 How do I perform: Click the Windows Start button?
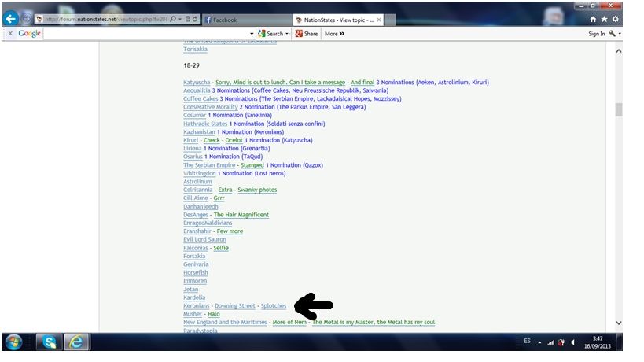(x=14, y=342)
